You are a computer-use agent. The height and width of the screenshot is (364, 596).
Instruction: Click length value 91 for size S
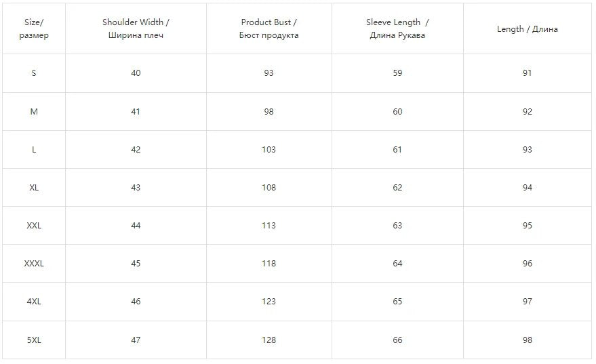pyautogui.click(x=527, y=73)
